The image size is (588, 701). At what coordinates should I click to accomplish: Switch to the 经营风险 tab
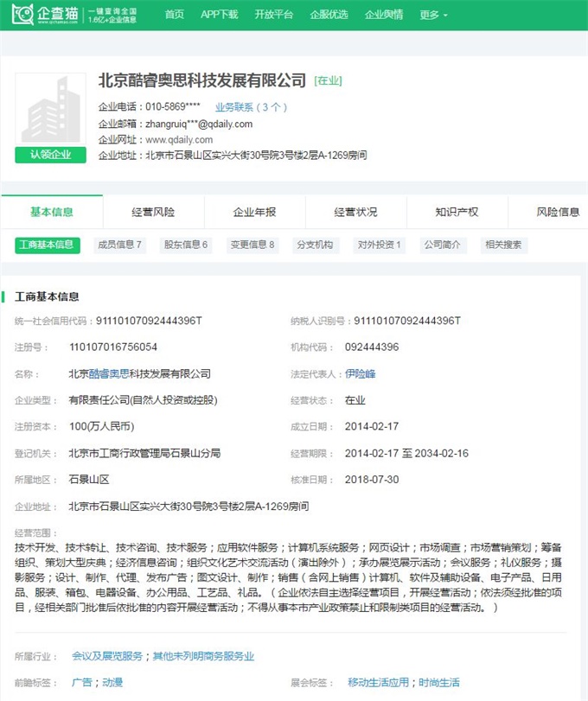[x=153, y=212]
